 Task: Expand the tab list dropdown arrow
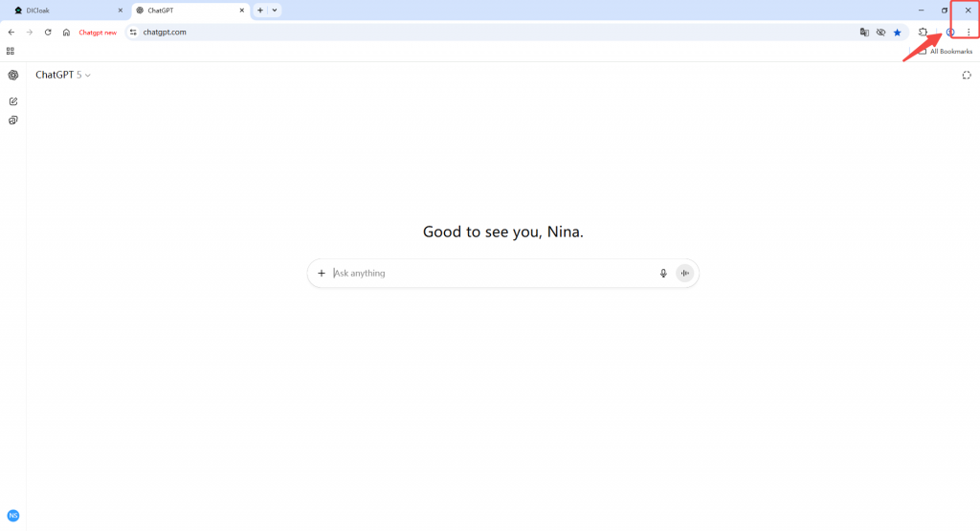coord(275,11)
